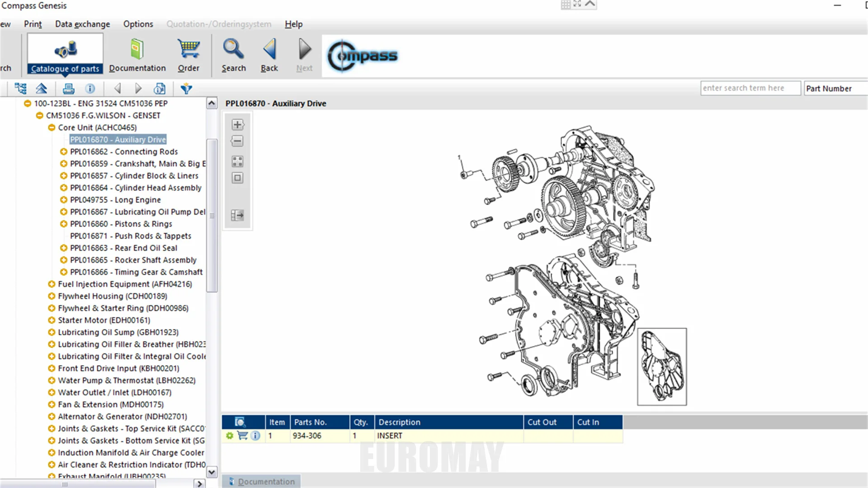Image resolution: width=868 pixels, height=488 pixels.
Task: Click the tree panel vertical scrollbar thumb
Action: 212,216
